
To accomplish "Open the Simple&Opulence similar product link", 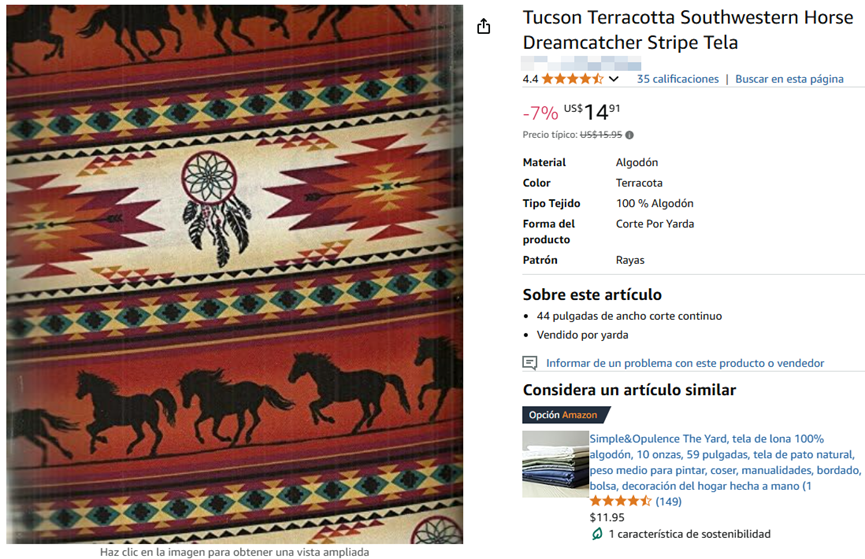I will click(x=725, y=462).
